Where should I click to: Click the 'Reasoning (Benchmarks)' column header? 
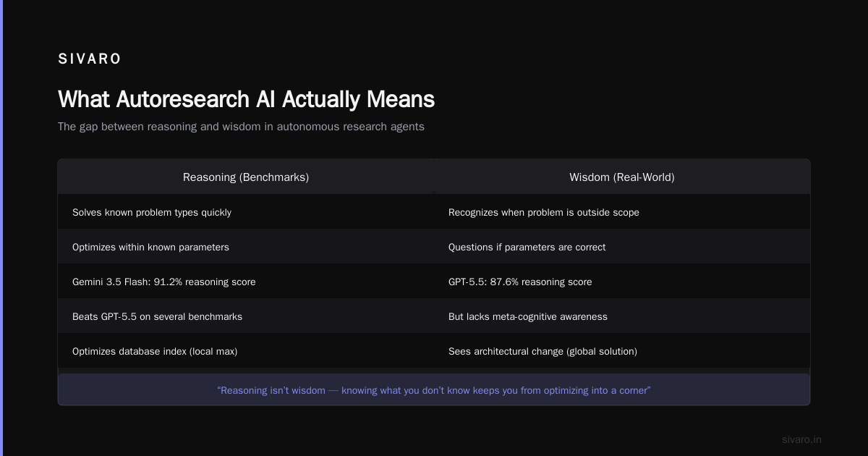[x=246, y=177]
